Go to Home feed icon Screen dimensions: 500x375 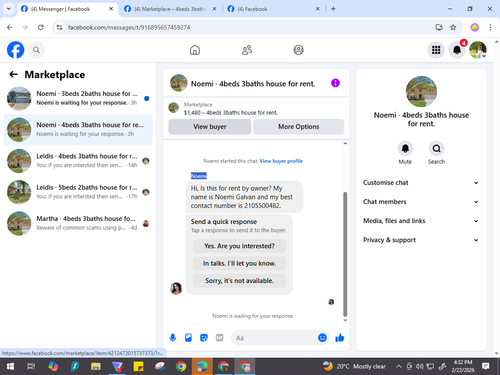(x=195, y=50)
